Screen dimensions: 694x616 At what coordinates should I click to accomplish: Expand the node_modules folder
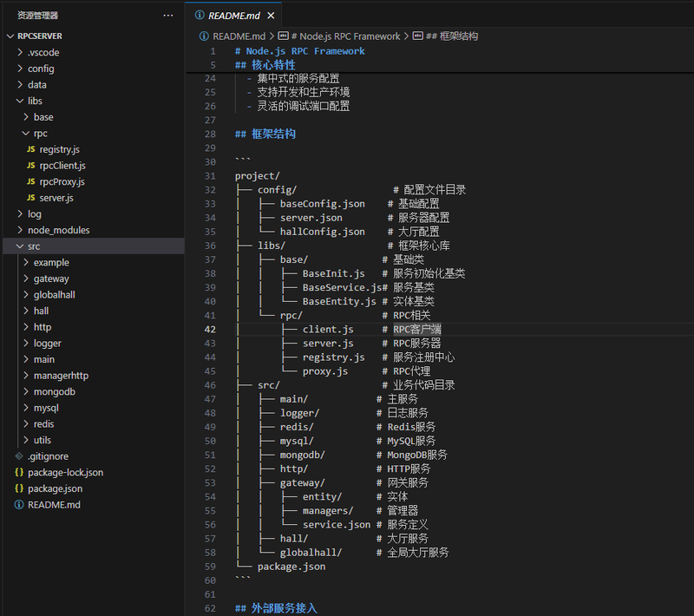coord(20,230)
